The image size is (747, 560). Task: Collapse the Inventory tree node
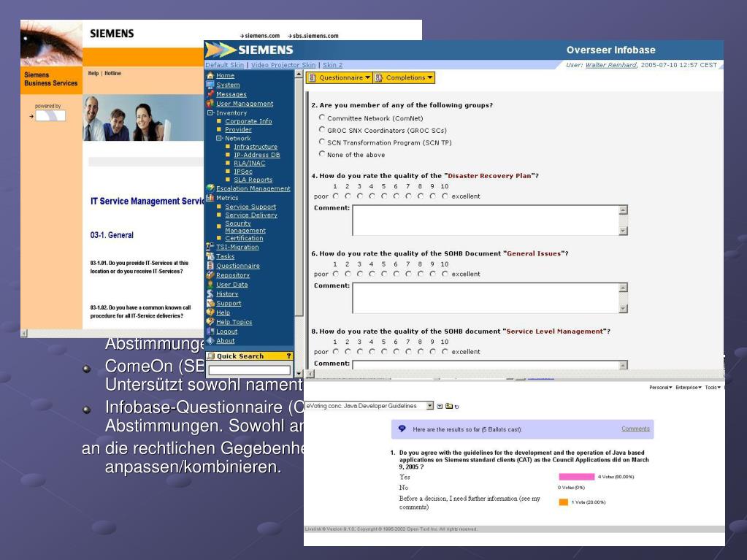click(210, 113)
